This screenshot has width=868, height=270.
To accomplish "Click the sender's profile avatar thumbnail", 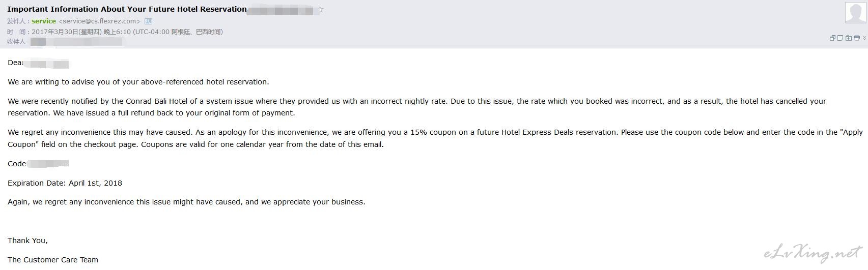I will point(855,13).
